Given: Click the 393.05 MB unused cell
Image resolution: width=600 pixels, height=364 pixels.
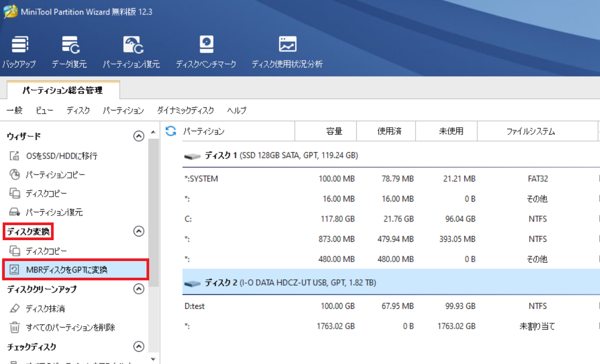Looking at the screenshot, I should click(457, 239).
